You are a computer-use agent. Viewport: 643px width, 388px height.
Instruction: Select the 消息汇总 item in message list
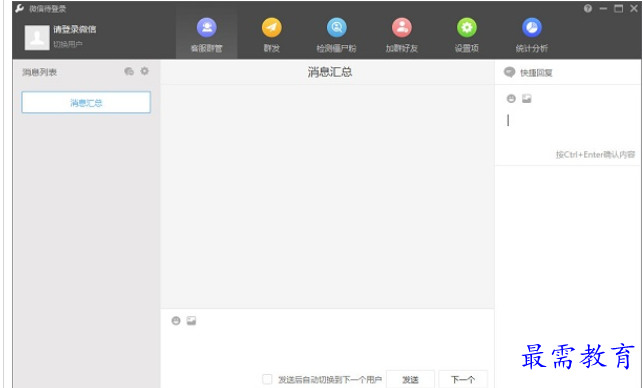[x=86, y=102]
